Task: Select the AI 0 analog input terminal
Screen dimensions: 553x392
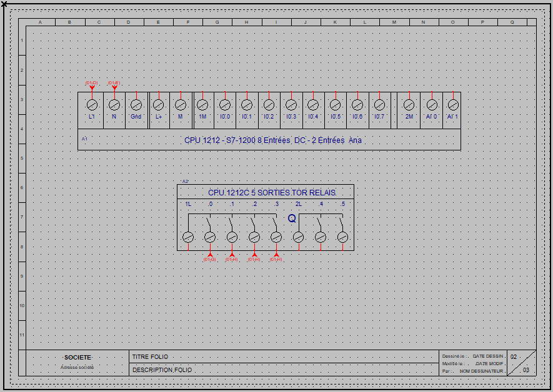Action: click(x=432, y=105)
